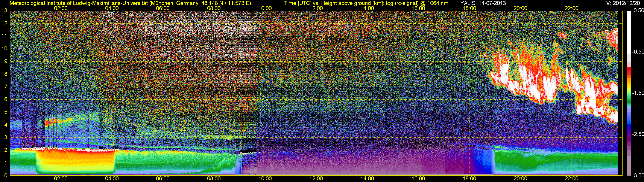Image resolution: width=644 pixels, height=182 pixels.
Task: Click the 04:00 label on the bottom time axis
Action: click(112, 179)
